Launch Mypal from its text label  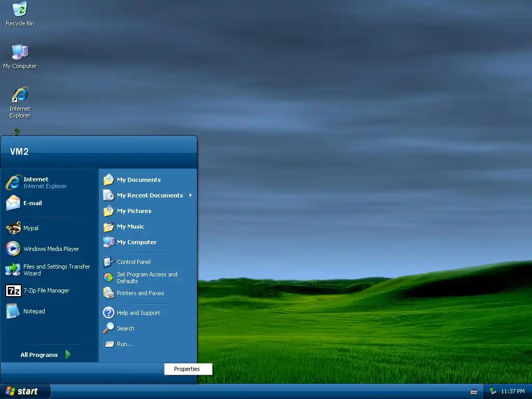point(31,228)
